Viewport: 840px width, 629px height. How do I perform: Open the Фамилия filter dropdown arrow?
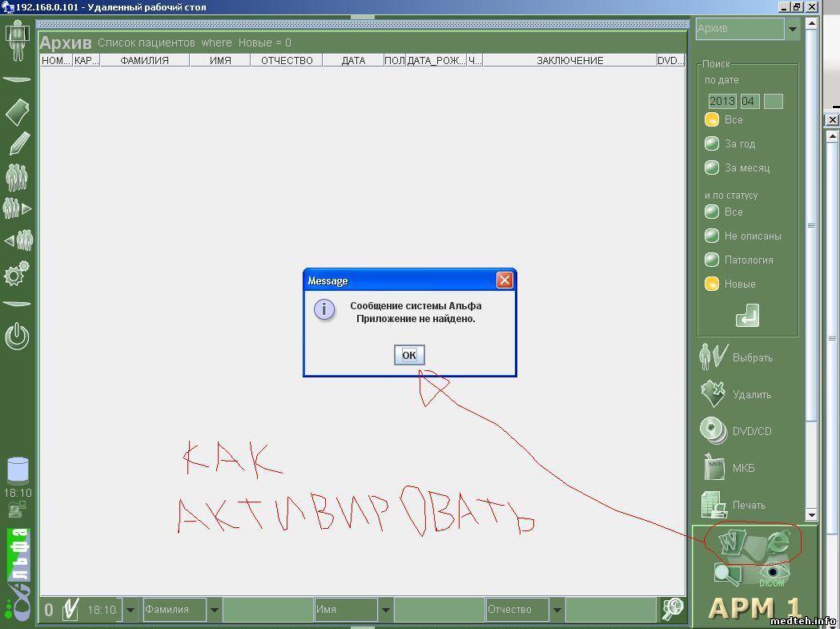pos(215,610)
